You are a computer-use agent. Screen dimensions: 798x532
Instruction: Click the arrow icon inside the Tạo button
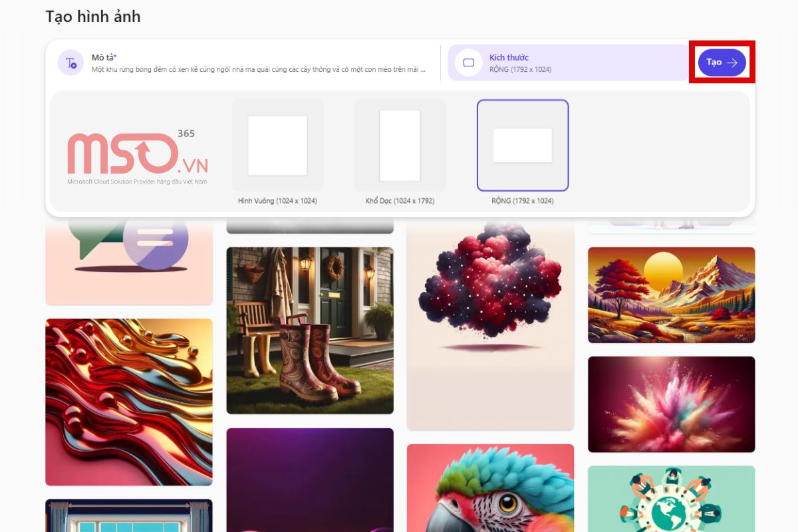point(732,63)
